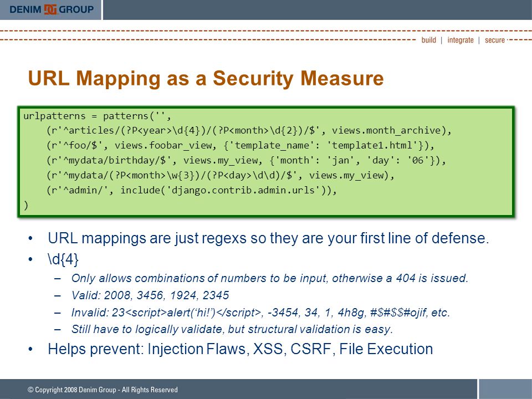Select the slide title 'URL Mapping as a Security Measure'
The image size is (532, 399).
point(206,78)
